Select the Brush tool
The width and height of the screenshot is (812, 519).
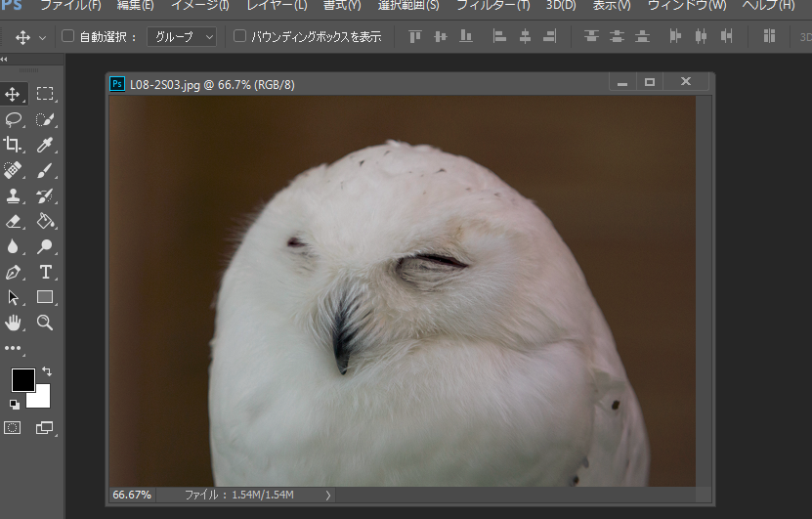pos(45,170)
